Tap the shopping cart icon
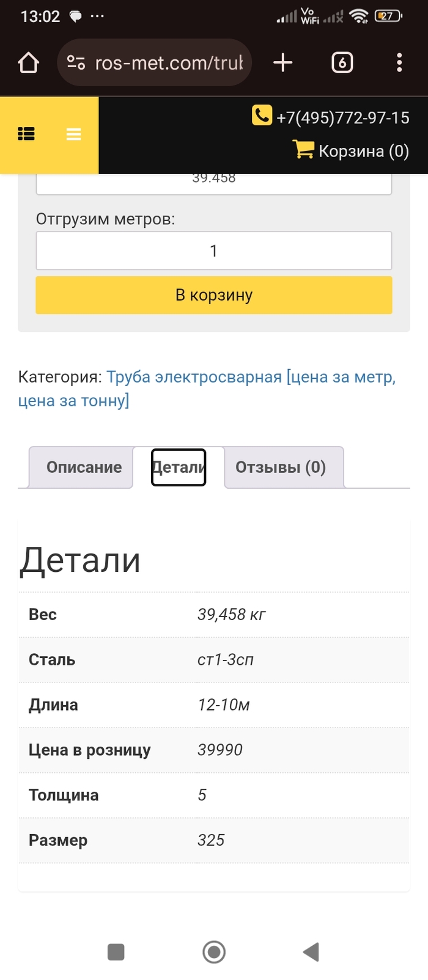This screenshot has width=428, height=980. pyautogui.click(x=303, y=149)
